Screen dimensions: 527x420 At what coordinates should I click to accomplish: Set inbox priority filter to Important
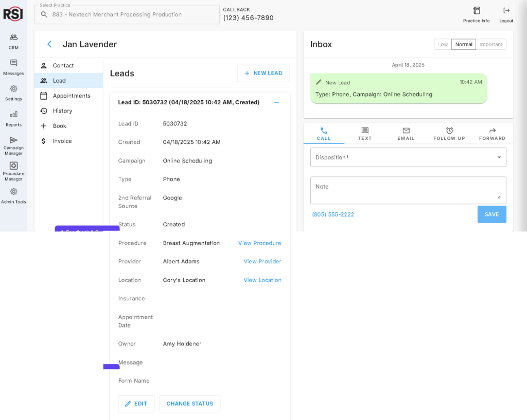(490, 44)
